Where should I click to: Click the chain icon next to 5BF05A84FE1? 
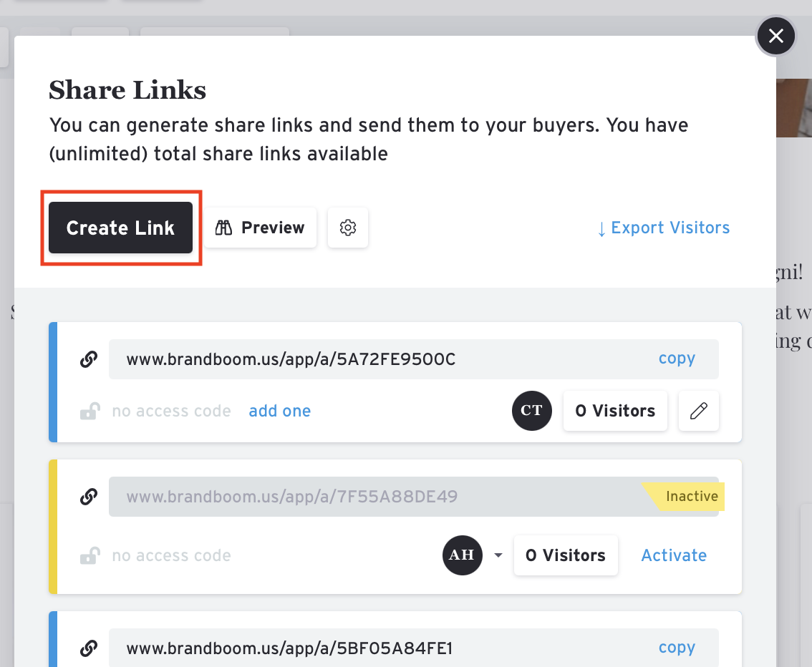[89, 648]
